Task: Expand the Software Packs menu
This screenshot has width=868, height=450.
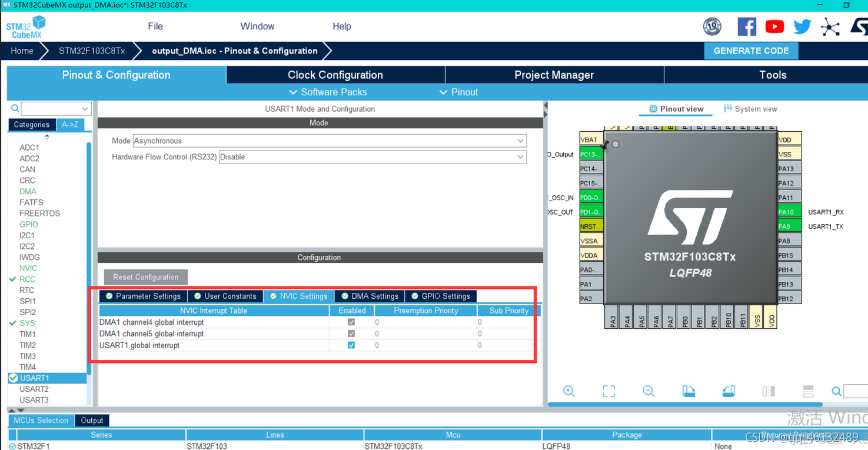Action: (328, 92)
